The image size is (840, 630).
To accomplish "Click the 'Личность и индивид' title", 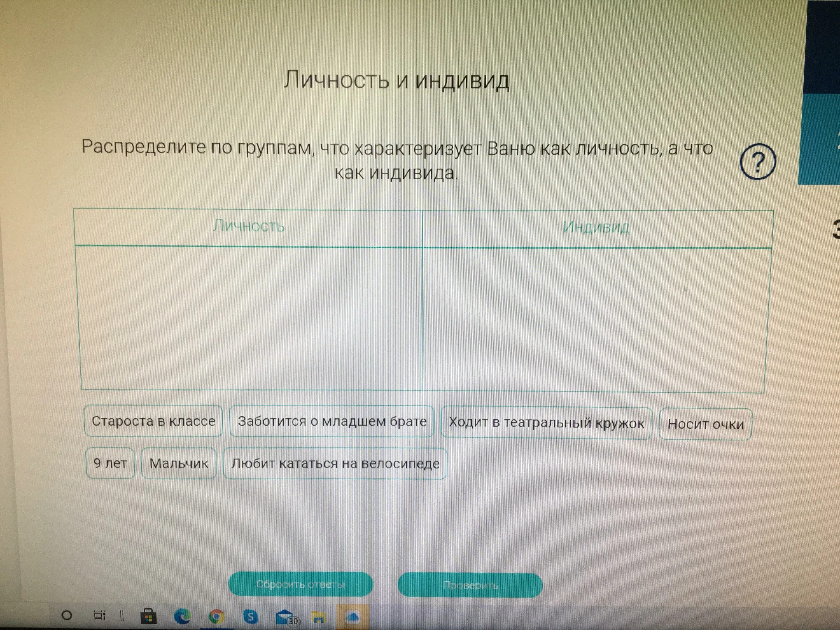I will click(x=396, y=81).
